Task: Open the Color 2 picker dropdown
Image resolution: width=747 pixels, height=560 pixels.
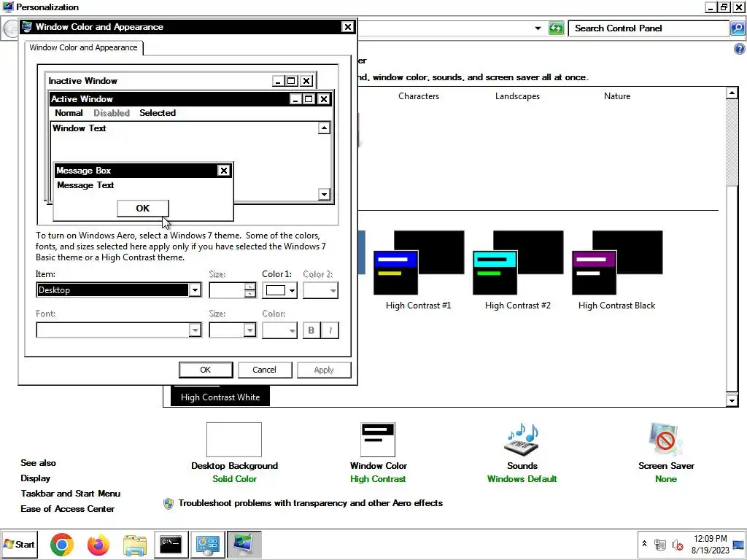Action: pyautogui.click(x=321, y=290)
